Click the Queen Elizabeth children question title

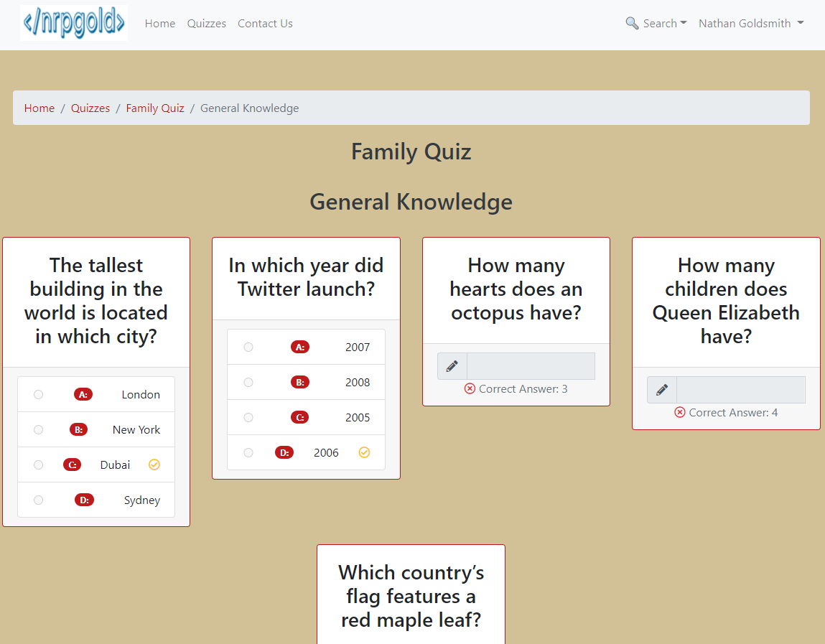pos(726,301)
